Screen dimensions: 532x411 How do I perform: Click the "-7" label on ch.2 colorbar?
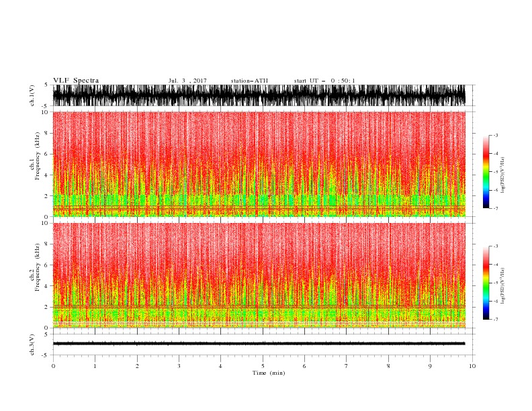tap(496, 319)
